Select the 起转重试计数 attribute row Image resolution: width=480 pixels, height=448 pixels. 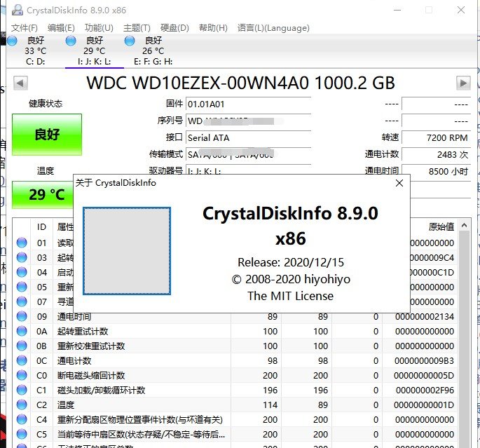[x=235, y=331]
